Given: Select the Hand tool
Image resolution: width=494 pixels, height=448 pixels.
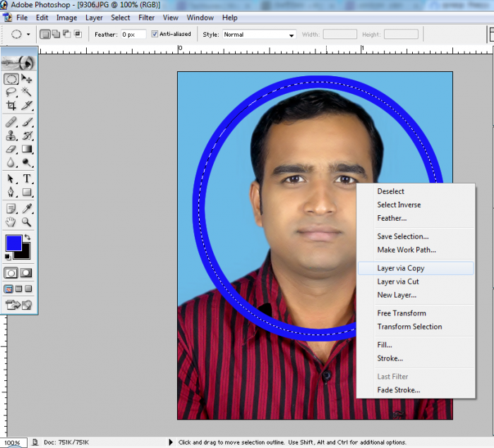Looking at the screenshot, I should click(11, 222).
